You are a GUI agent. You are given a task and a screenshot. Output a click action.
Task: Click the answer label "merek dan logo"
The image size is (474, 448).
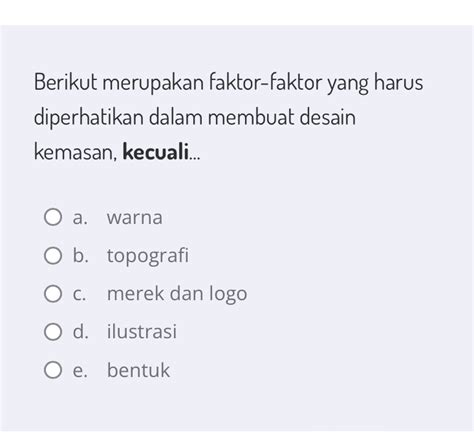click(177, 294)
